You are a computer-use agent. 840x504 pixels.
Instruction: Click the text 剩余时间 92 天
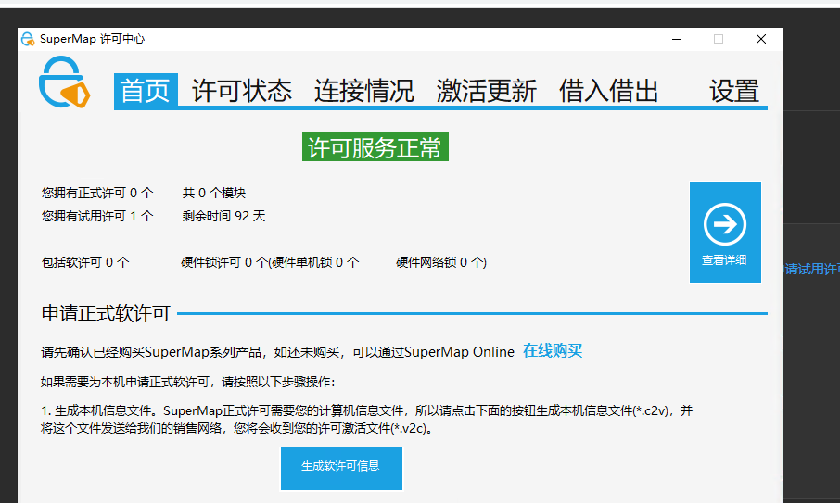223,216
